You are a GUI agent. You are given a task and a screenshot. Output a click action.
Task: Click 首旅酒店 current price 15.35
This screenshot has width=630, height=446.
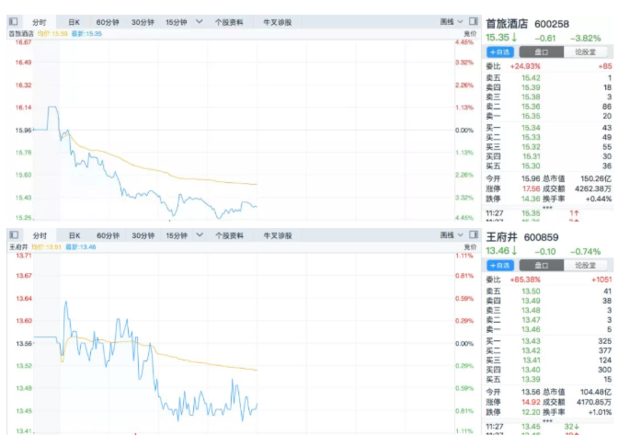coord(497,38)
